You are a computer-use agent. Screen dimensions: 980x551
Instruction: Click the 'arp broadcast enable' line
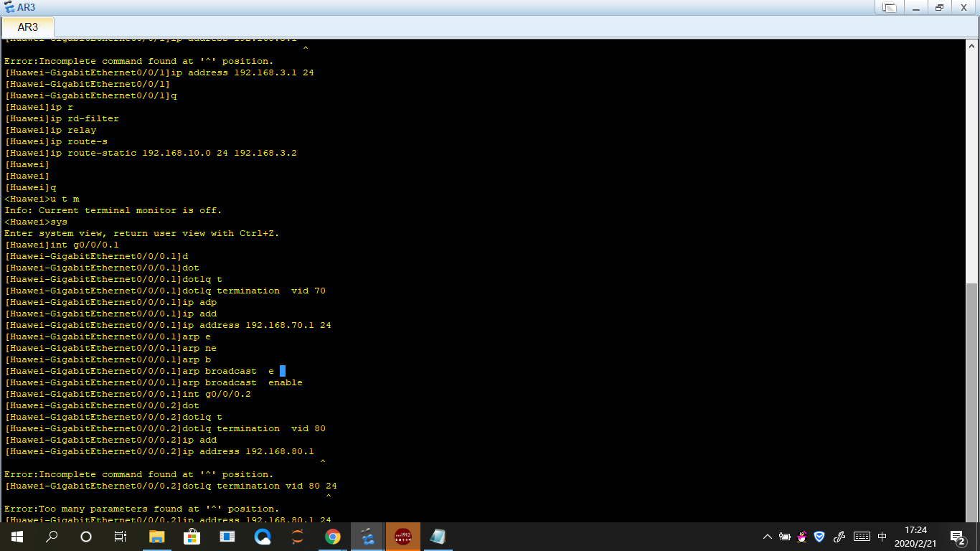coord(154,382)
